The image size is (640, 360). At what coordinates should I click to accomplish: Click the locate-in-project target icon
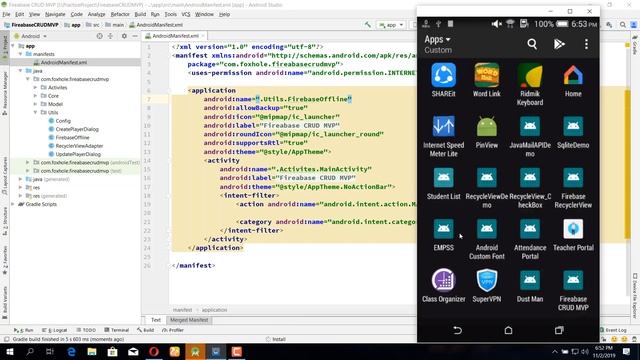tap(99, 36)
